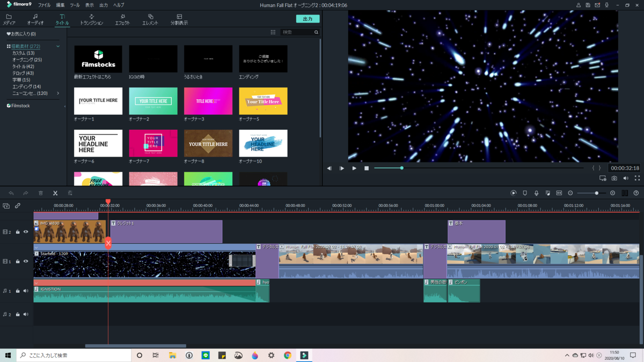Switch to the オーディオ audio tab
This screenshot has height=362, width=644.
pos(35,20)
